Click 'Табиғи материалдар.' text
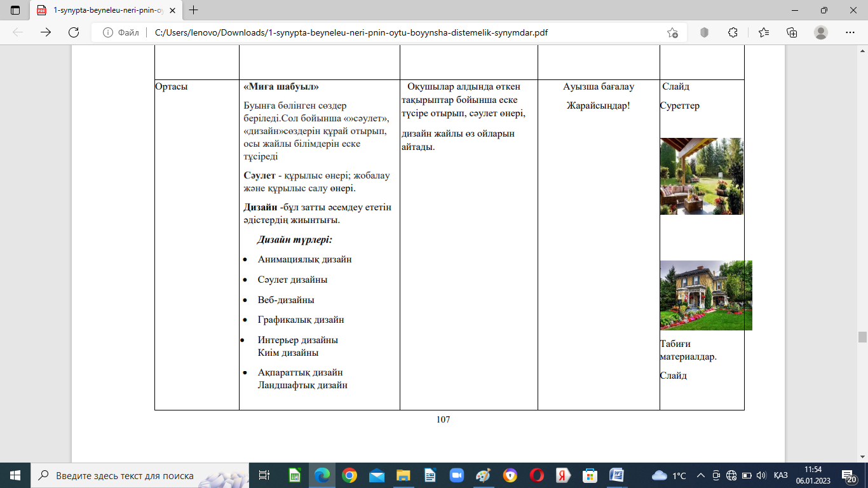This screenshot has width=868, height=488. [x=688, y=350]
